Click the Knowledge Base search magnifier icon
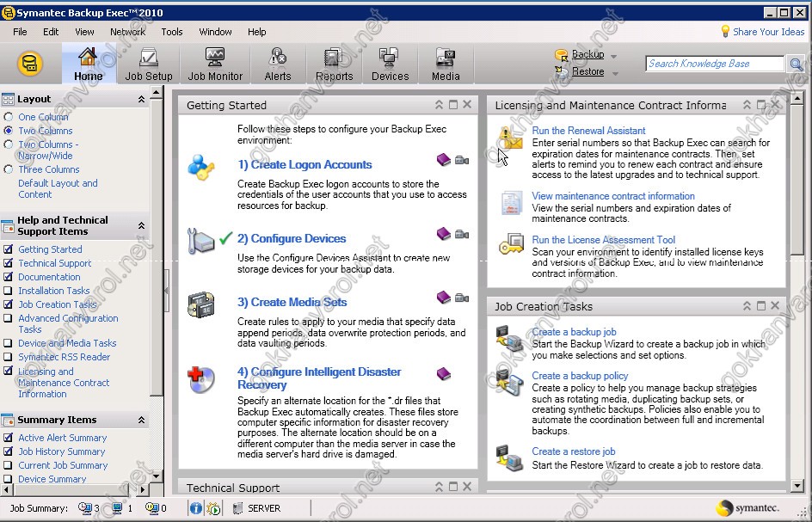Viewport: 812px width, 522px height. point(797,64)
